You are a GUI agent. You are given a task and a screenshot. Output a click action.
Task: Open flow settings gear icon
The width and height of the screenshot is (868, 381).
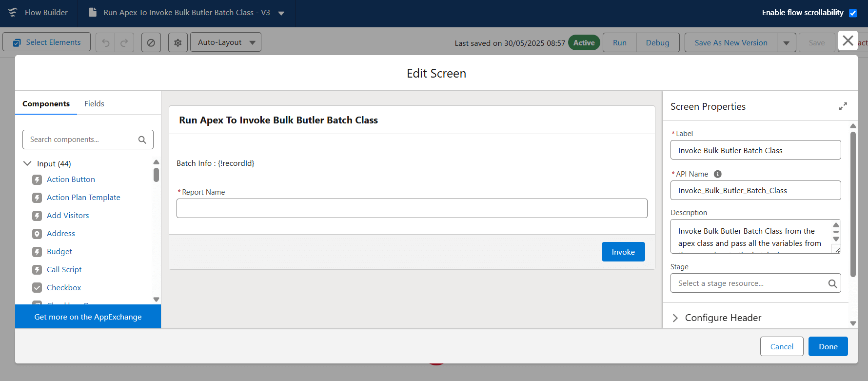pyautogui.click(x=178, y=43)
